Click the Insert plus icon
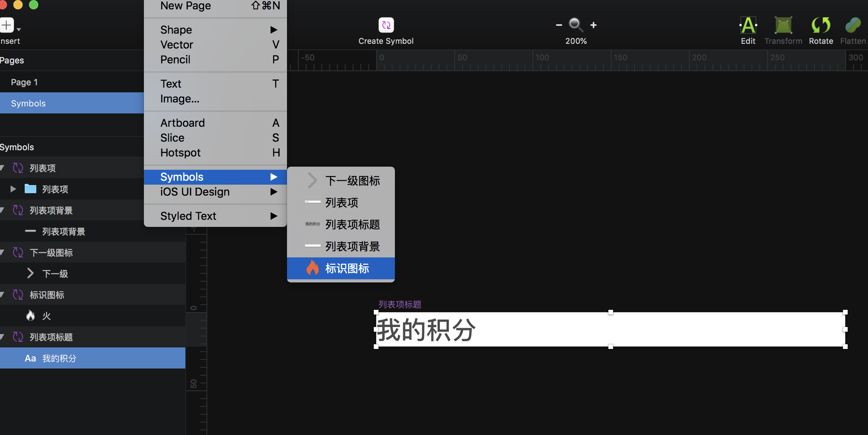This screenshot has width=868, height=435. coord(7,25)
